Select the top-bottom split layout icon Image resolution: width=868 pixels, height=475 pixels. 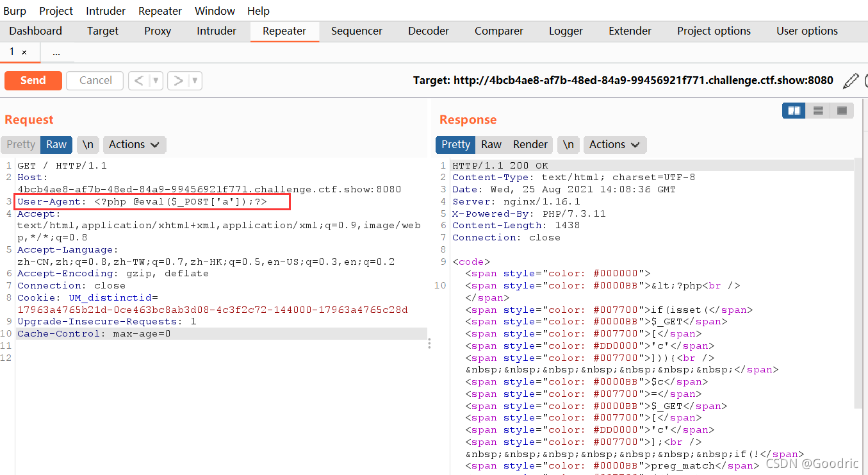818,111
